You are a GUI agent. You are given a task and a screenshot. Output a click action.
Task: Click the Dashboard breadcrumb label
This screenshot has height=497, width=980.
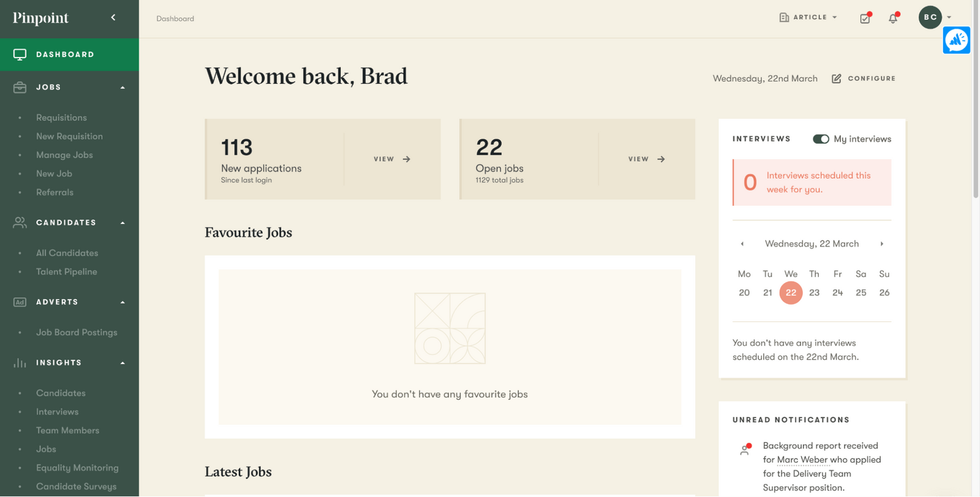[x=175, y=18]
